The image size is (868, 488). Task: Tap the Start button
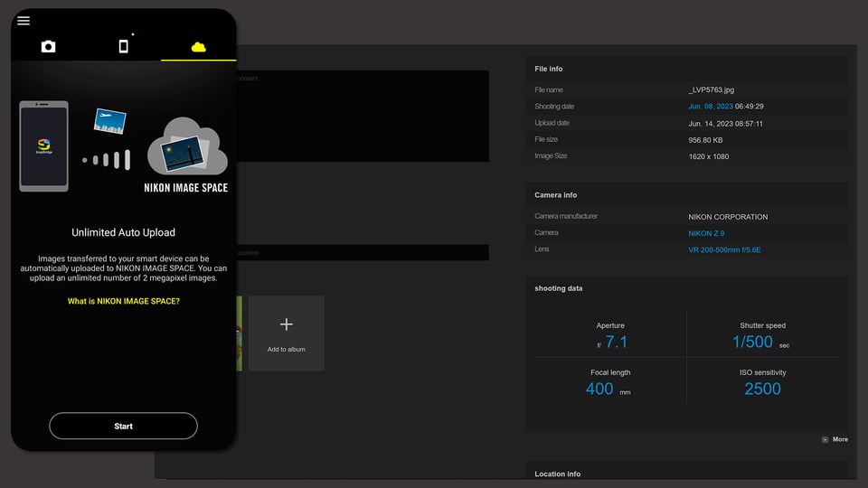click(124, 426)
